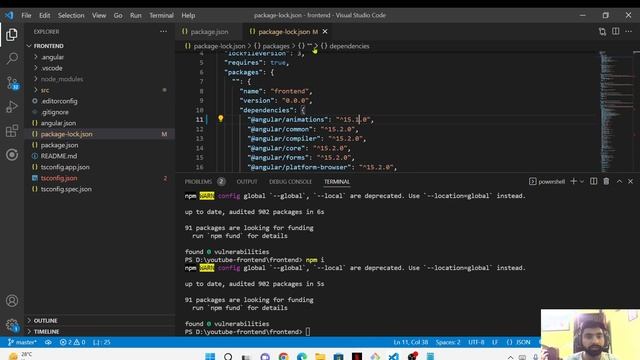
Task: Click the editor minimap
Action: [616, 110]
